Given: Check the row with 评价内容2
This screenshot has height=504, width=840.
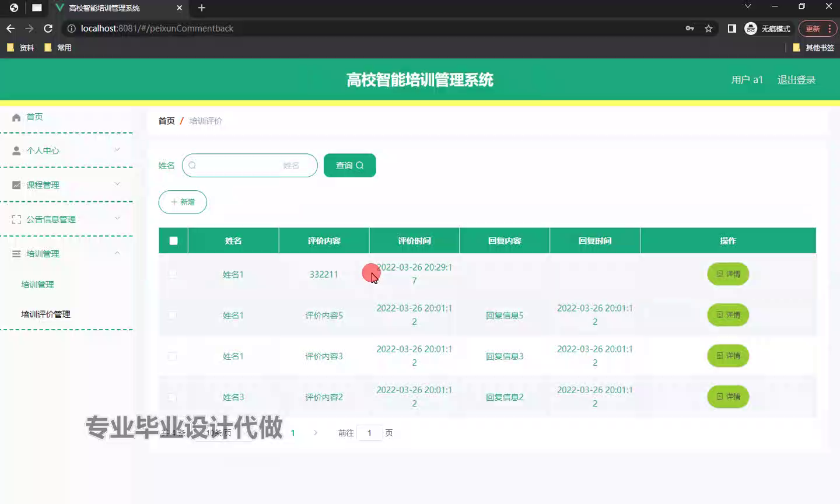Looking at the screenshot, I should coord(172,397).
